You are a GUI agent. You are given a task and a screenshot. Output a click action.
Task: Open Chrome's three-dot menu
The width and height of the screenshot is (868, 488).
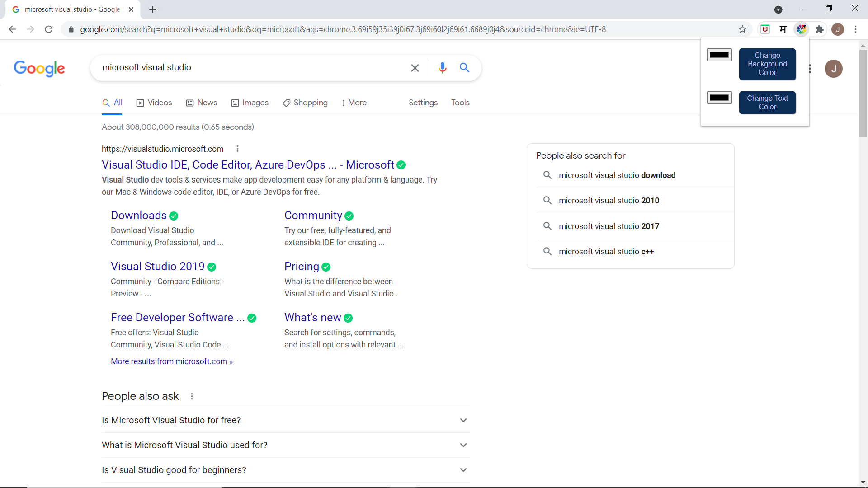[x=855, y=29]
